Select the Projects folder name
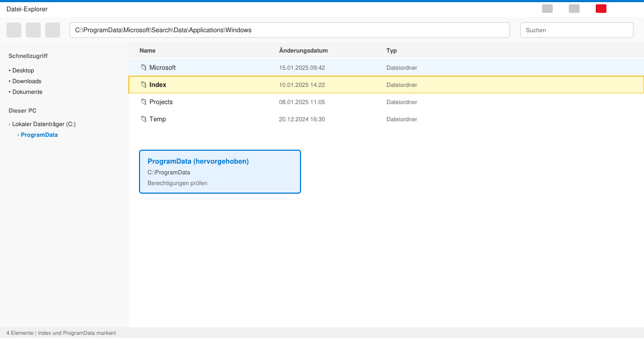This screenshot has height=338, width=644. pos(161,102)
